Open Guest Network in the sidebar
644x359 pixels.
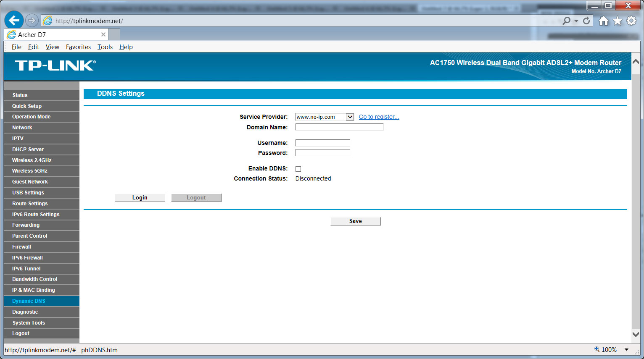click(x=41, y=182)
